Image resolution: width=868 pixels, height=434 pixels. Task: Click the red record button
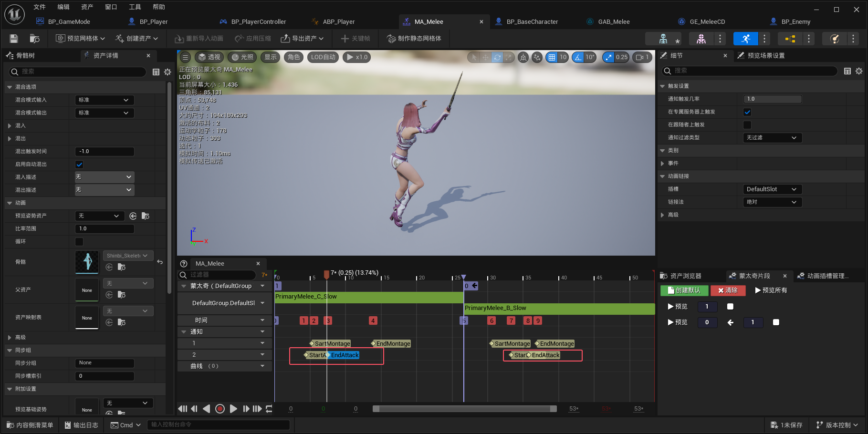click(x=220, y=409)
